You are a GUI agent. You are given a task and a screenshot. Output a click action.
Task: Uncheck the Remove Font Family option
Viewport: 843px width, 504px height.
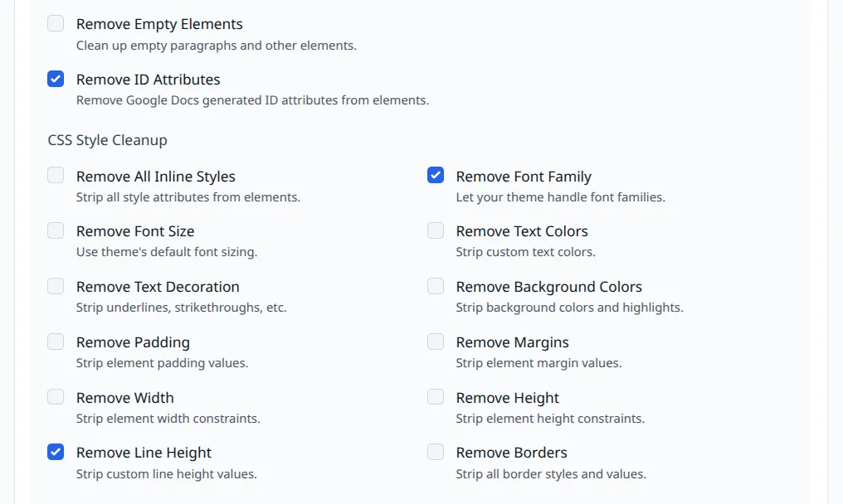(x=435, y=175)
